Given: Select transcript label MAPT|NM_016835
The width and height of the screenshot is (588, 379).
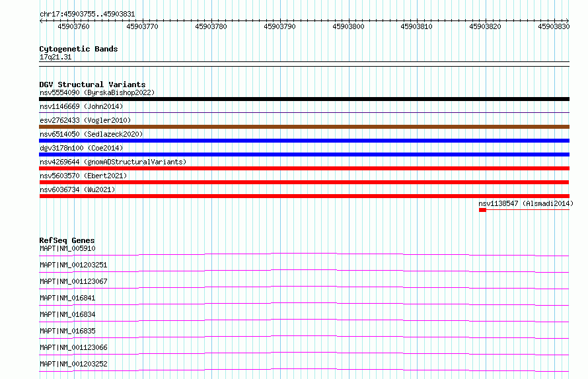Looking at the screenshot, I should tap(67, 331).
